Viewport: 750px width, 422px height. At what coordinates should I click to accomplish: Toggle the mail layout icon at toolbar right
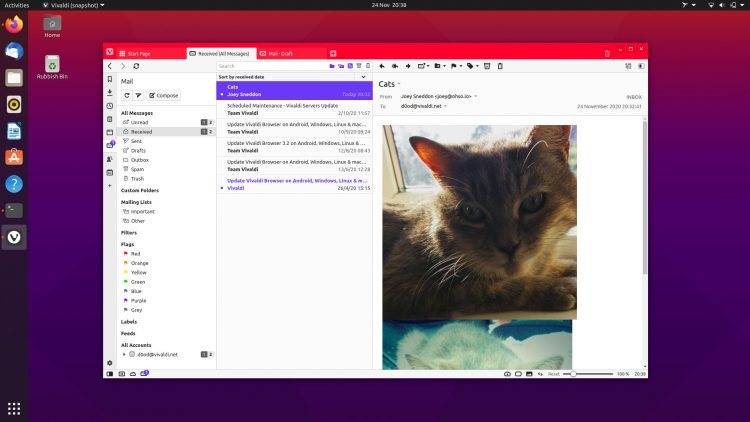(x=641, y=66)
